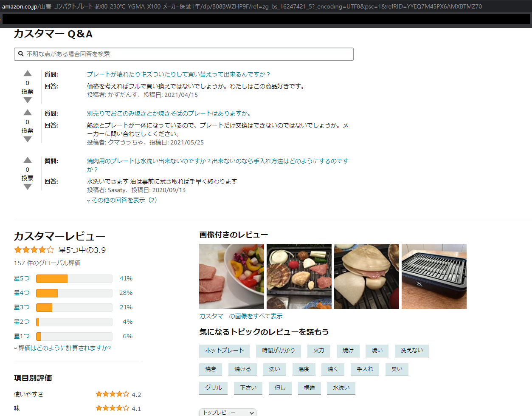Image resolution: width=532 pixels, height=416 pixels.
Task: Expand 評価はどのように計算されますか?
Action: pyautogui.click(x=62, y=348)
